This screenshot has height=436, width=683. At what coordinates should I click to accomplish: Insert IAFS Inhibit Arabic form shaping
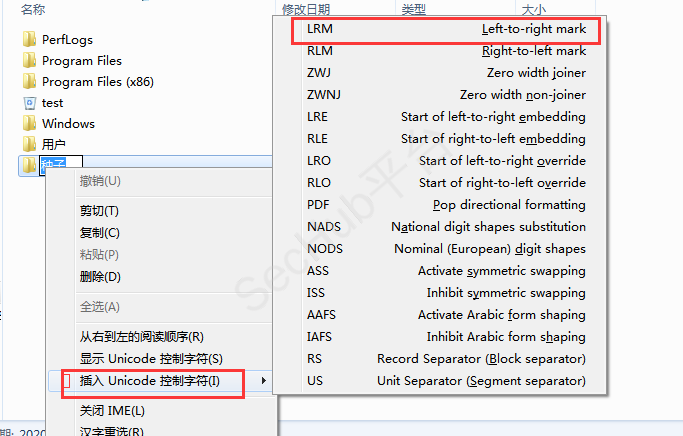pos(440,337)
